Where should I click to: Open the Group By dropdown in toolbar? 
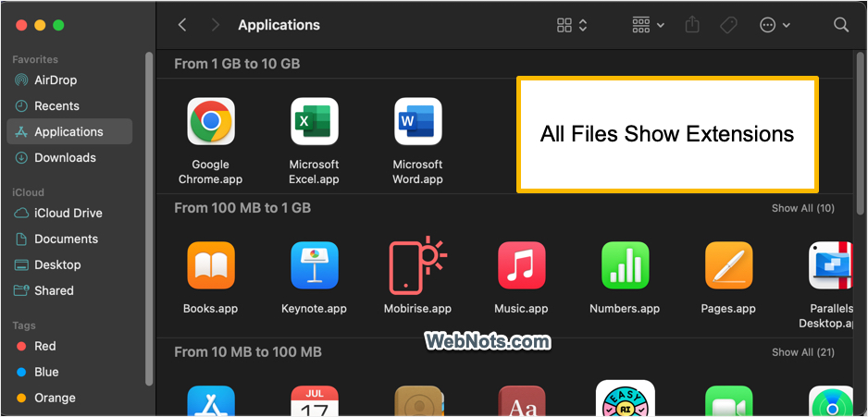[649, 25]
